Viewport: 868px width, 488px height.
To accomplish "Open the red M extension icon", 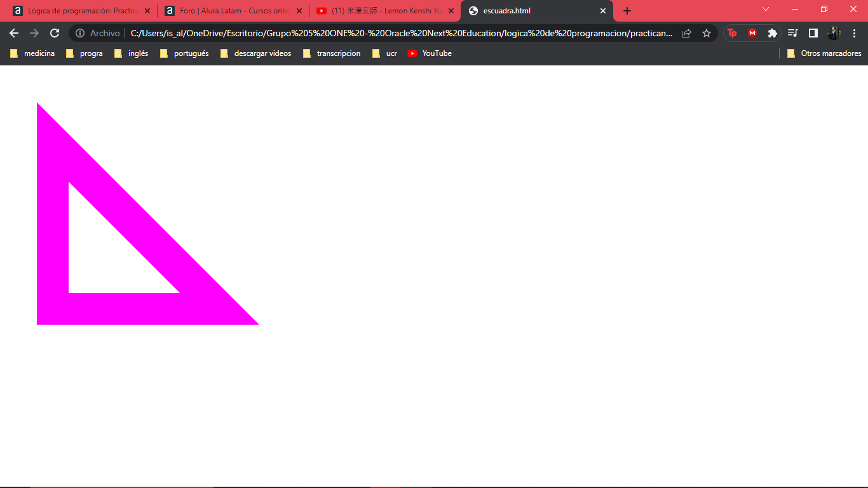I will (752, 33).
